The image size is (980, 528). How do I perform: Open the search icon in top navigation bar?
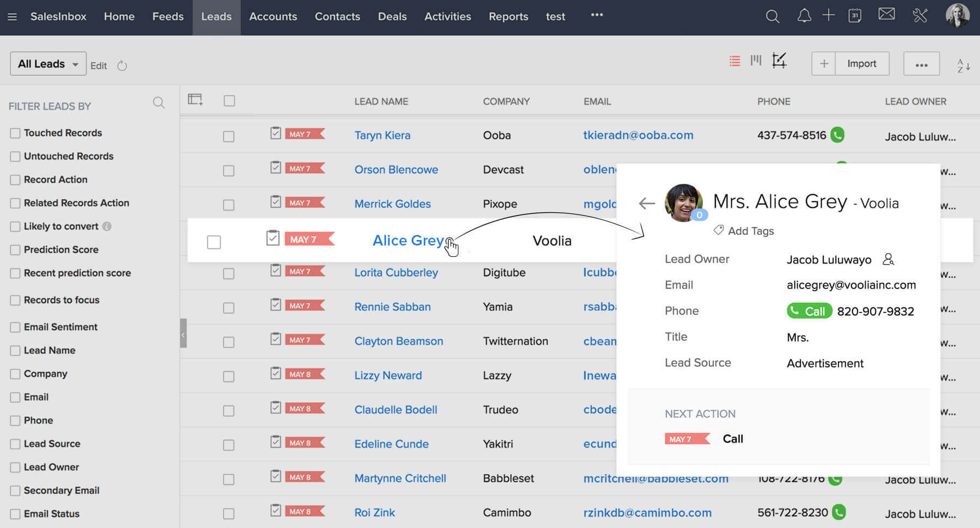772,16
